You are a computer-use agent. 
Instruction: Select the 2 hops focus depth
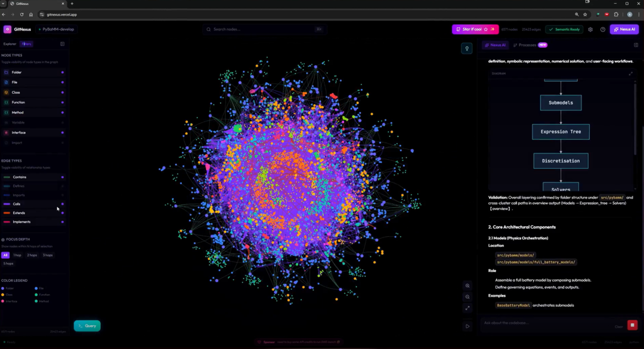point(32,255)
